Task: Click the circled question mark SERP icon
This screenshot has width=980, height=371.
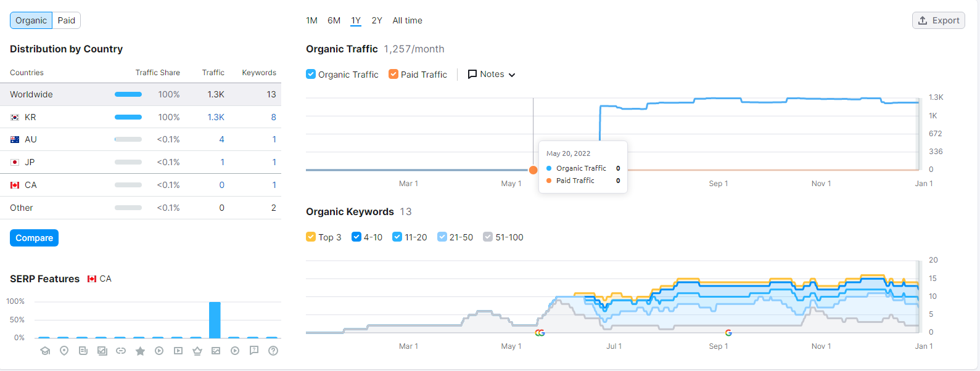Action: 273,351
